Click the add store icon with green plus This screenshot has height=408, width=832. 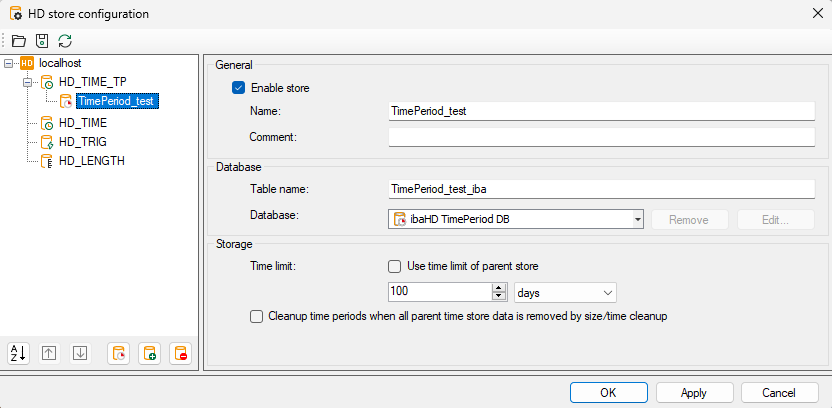(x=150, y=353)
